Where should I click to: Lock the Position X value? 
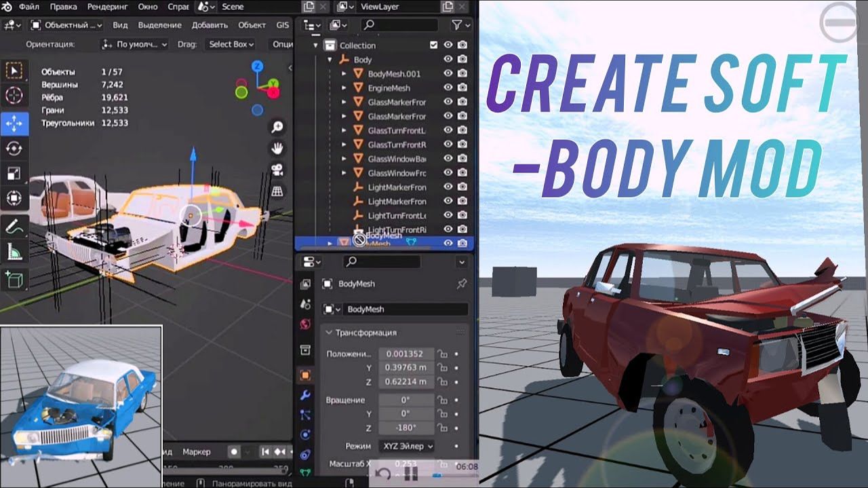[441, 354]
